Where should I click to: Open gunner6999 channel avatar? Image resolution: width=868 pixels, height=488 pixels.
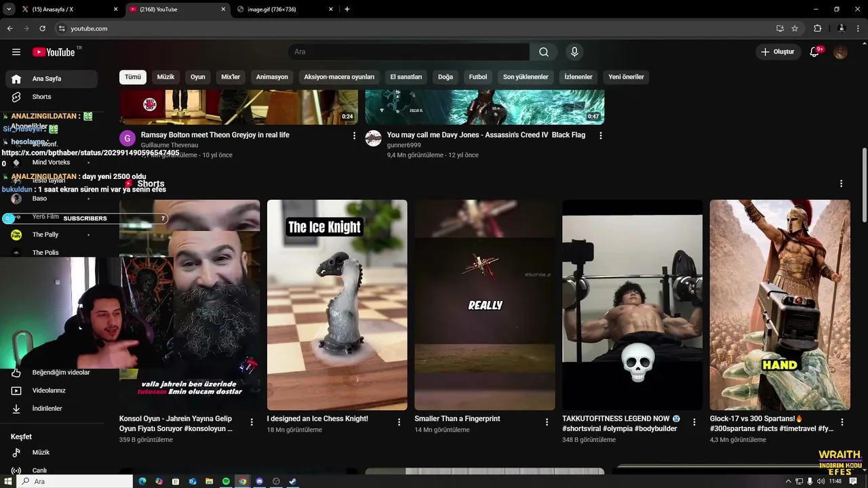tap(374, 138)
